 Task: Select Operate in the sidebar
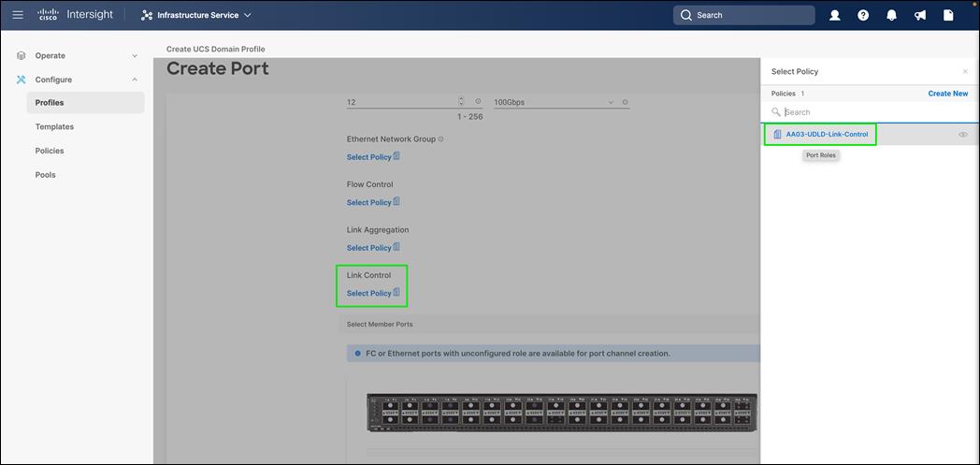pyautogui.click(x=50, y=55)
